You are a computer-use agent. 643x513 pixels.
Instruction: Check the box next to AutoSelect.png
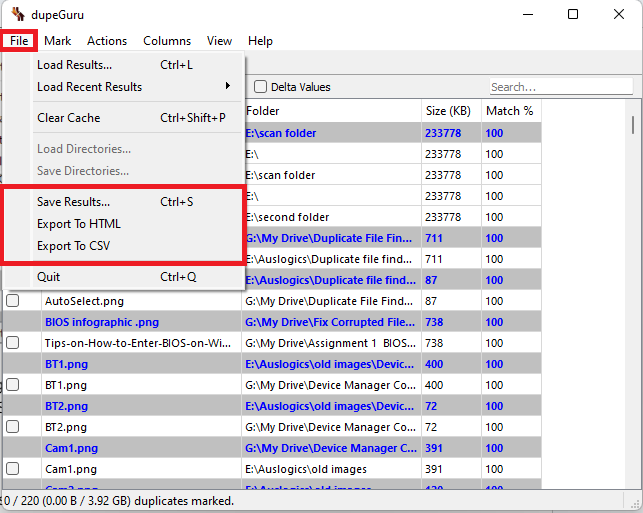tap(13, 300)
